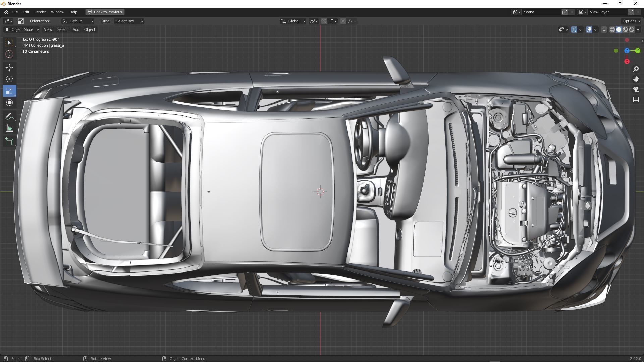This screenshot has width=644, height=362.
Task: Toggle proportional editing
Action: tap(343, 21)
